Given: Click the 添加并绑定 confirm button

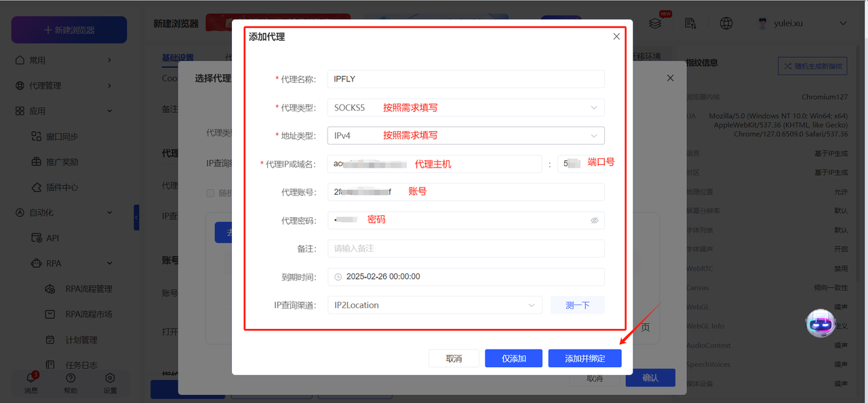Looking at the screenshot, I should 585,358.
